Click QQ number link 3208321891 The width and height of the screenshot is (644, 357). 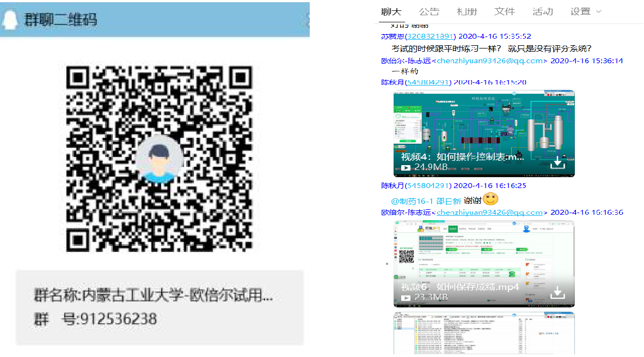(x=430, y=36)
